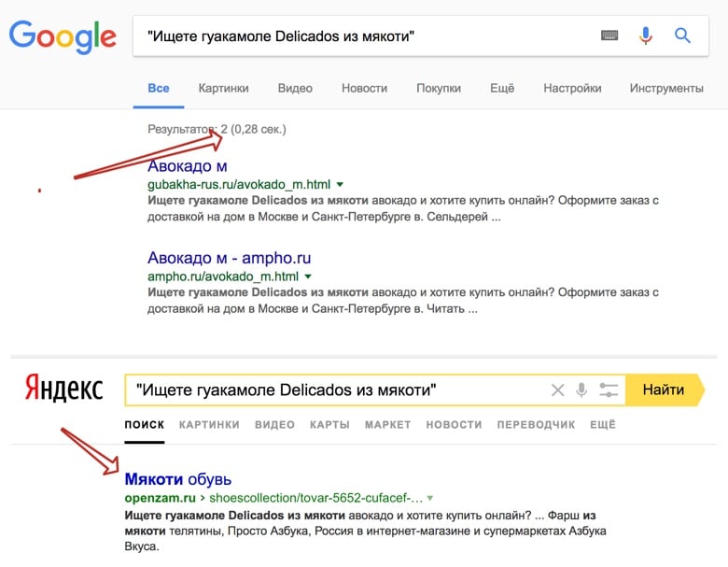Start Google voice search with the microphone
The width and height of the screenshot is (728, 567).
646,35
